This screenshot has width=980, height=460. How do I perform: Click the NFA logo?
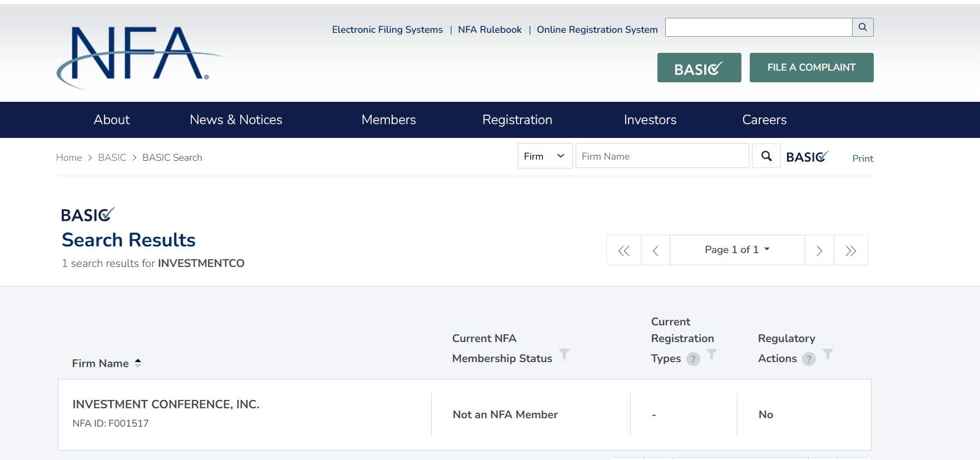click(x=139, y=57)
